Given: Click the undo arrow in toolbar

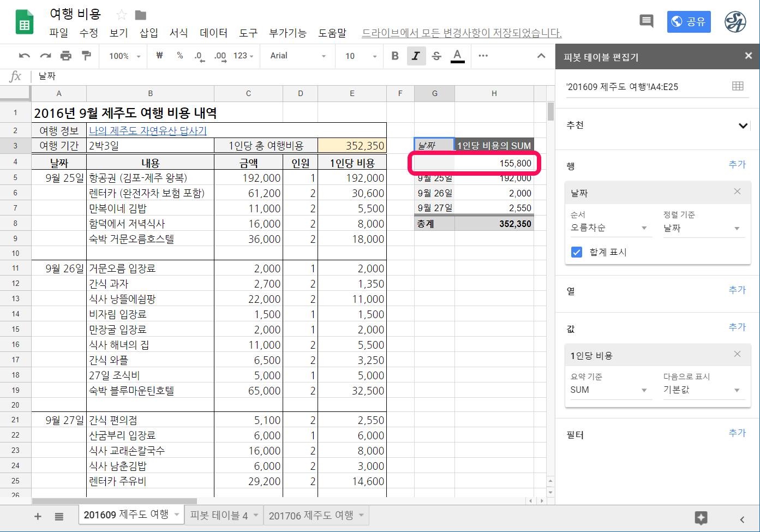Looking at the screenshot, I should (x=25, y=56).
